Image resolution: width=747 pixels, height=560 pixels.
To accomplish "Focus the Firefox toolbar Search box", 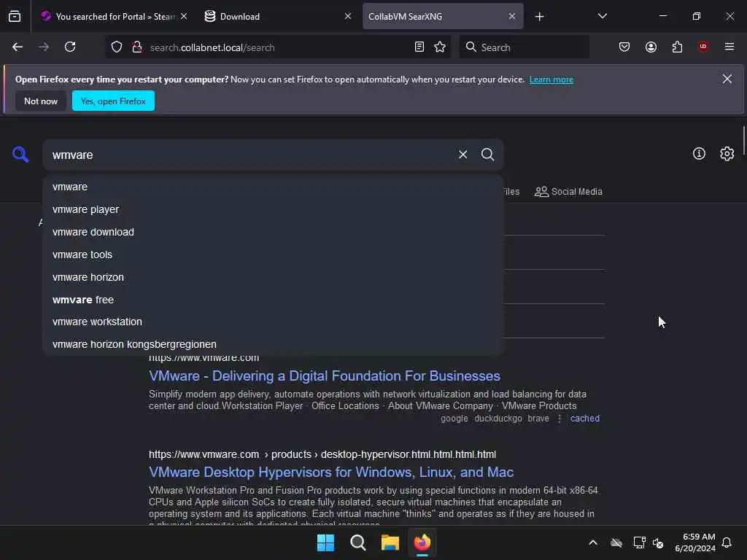I will [524, 47].
